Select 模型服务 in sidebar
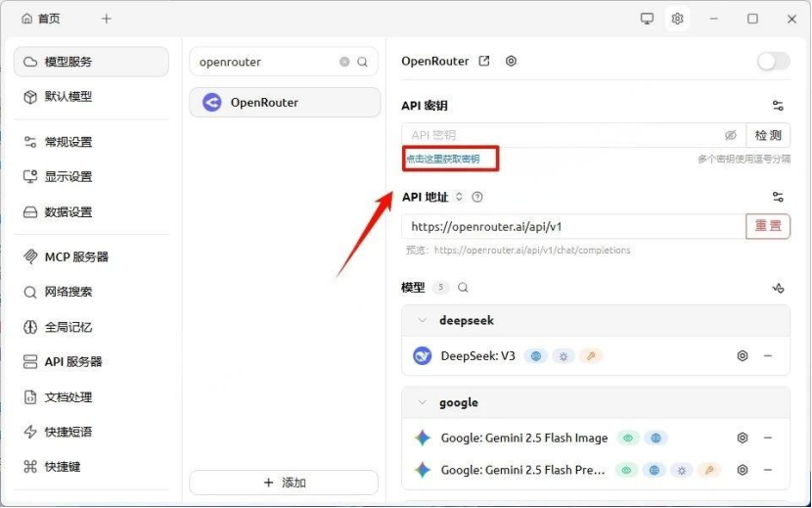This screenshot has width=812, height=508. coord(91,62)
